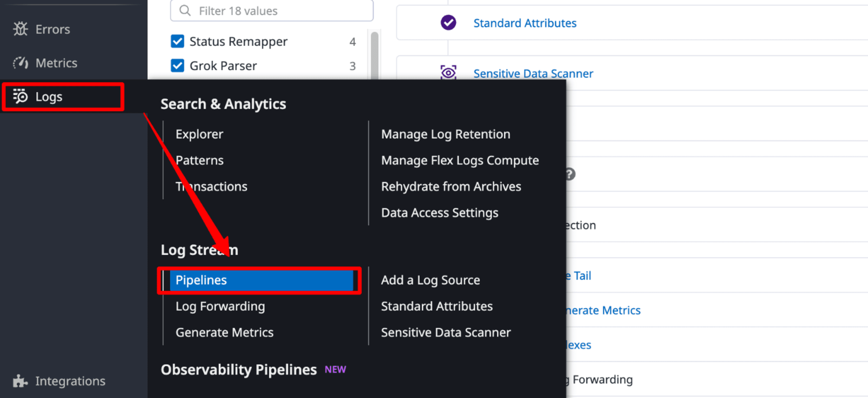The width and height of the screenshot is (868, 398).
Task: Open the Metrics section label
Action: click(x=56, y=63)
